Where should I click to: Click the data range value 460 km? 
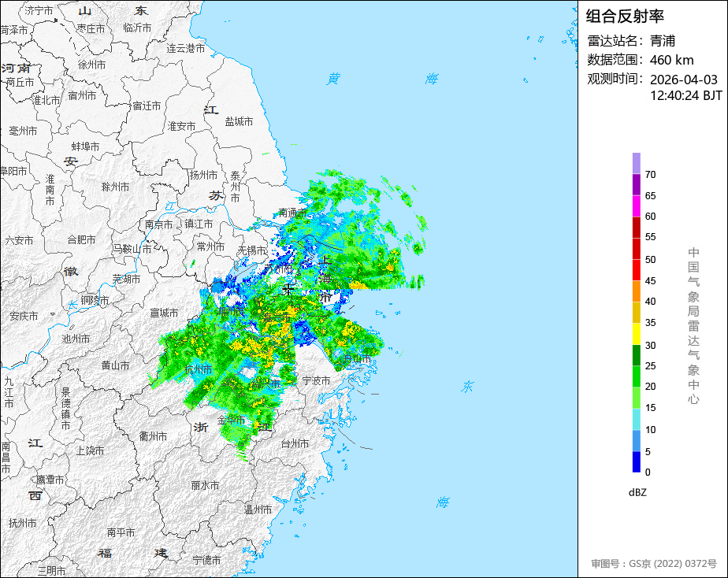pos(672,61)
